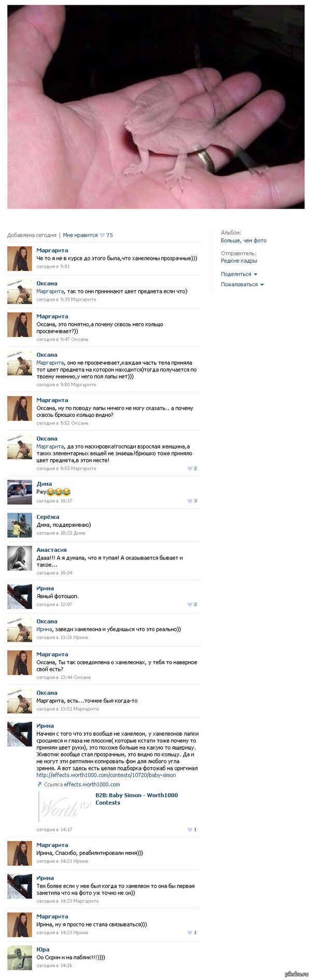
Task: Open sender Редкие кадры link
Action: (x=239, y=261)
